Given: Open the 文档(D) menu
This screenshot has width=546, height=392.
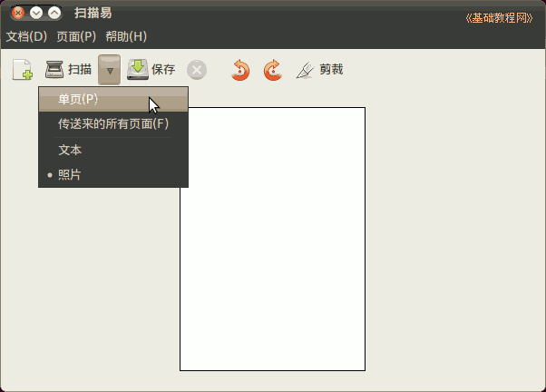Looking at the screenshot, I should click(26, 36).
